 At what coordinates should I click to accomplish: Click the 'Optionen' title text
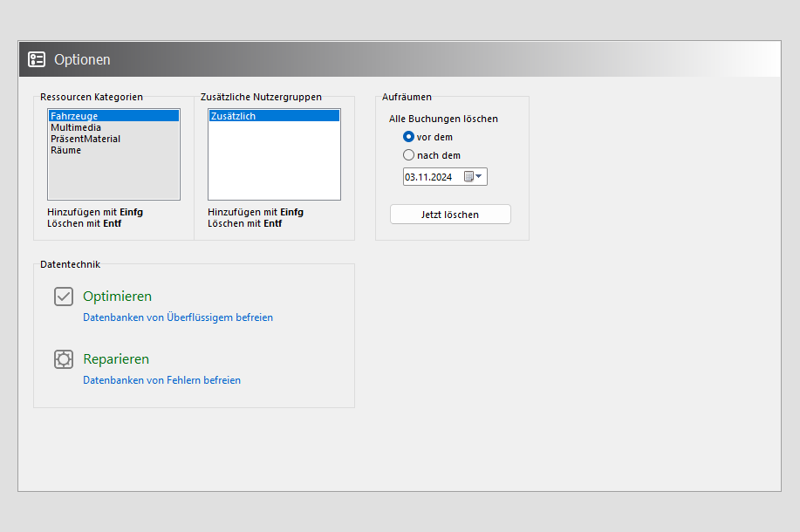(82, 60)
